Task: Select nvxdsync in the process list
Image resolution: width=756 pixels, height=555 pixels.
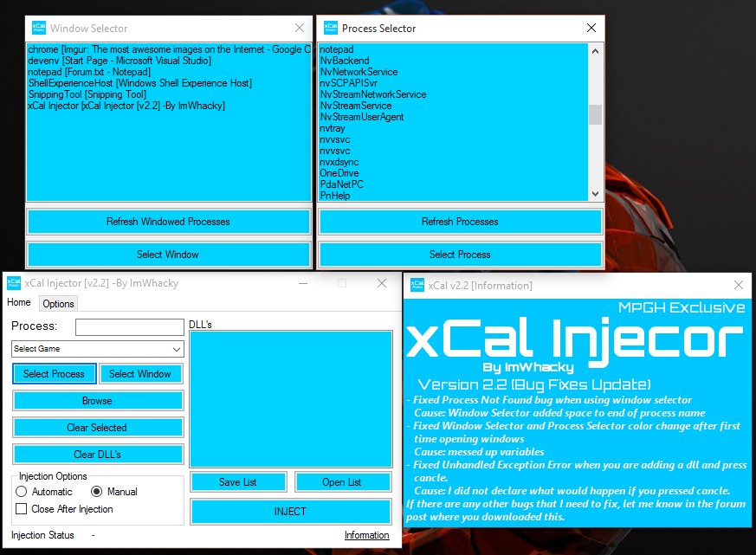Action: tap(453, 162)
